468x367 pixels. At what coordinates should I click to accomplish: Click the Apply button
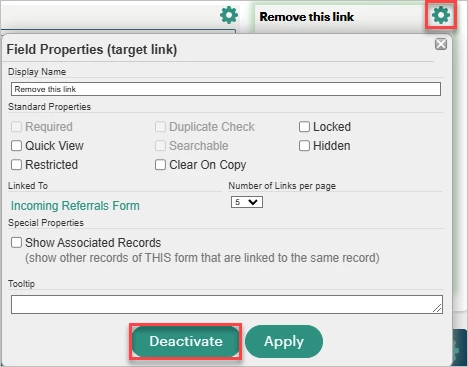284,341
